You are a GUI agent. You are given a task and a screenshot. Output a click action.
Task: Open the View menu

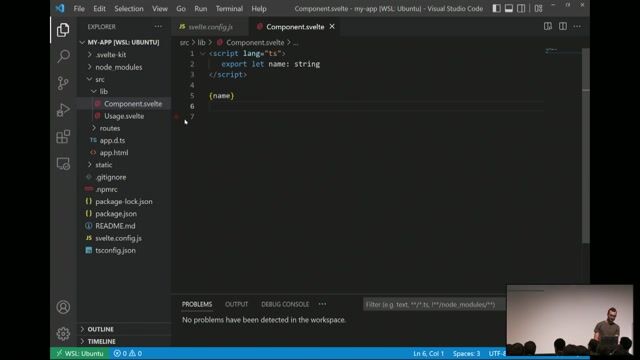coord(160,9)
